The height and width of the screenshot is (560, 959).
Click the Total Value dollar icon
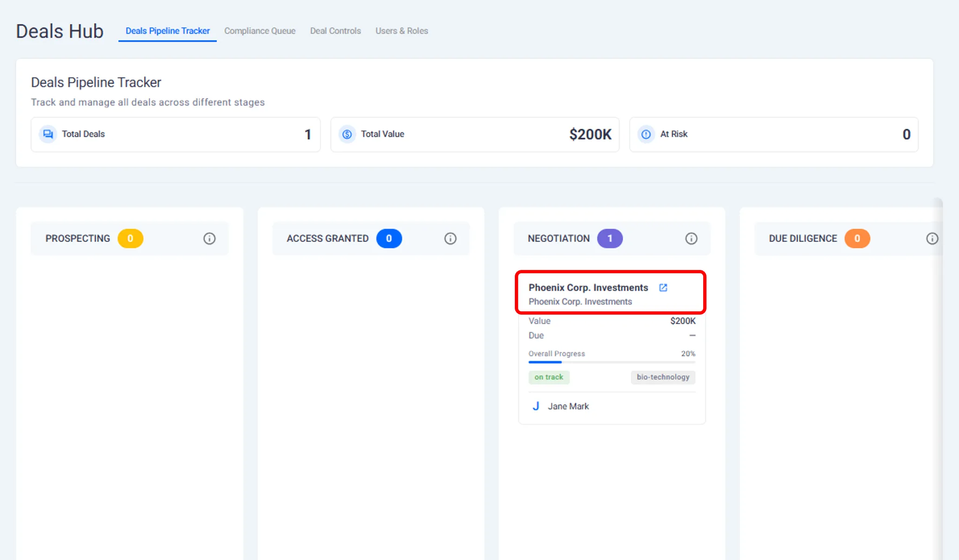tap(347, 134)
